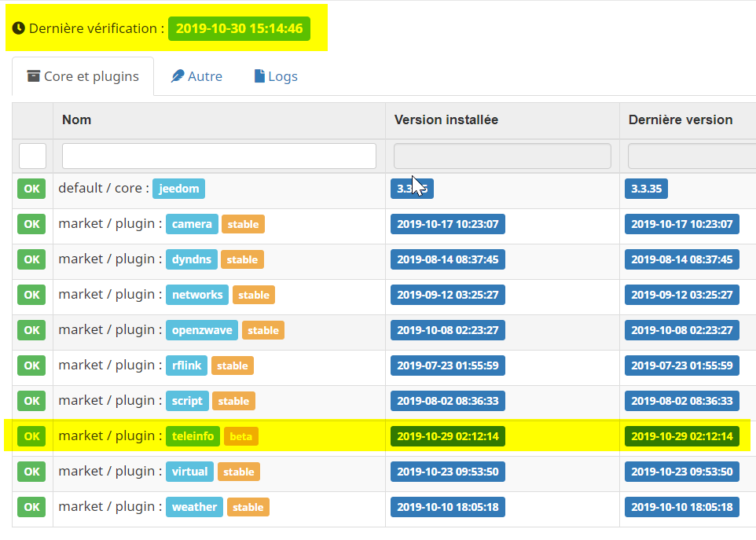Click teleinfo latest version 2019-10-29 02:12:14
The image size is (756, 540).
pos(682,436)
